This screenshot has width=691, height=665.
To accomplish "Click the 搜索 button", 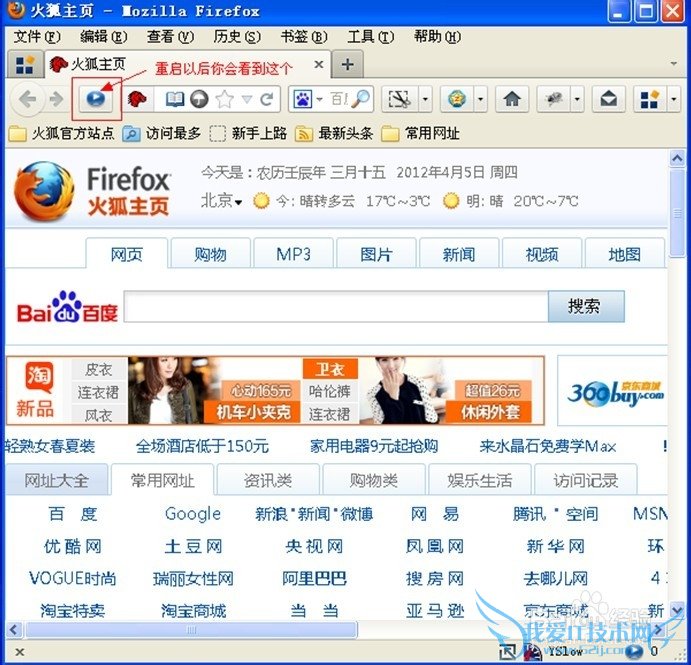I will [586, 306].
